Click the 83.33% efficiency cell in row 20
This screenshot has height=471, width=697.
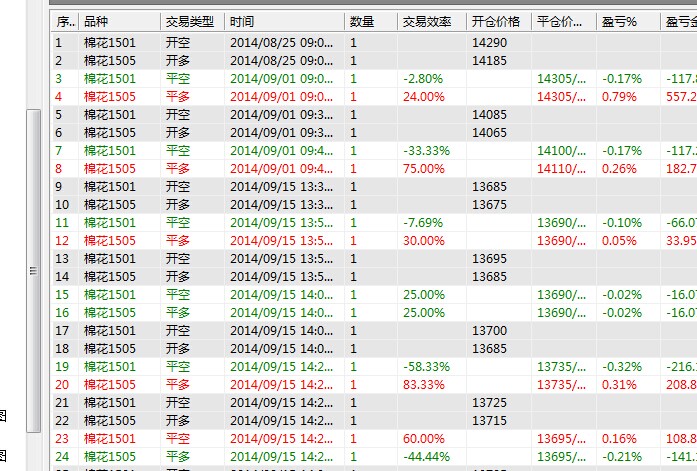[424, 384]
